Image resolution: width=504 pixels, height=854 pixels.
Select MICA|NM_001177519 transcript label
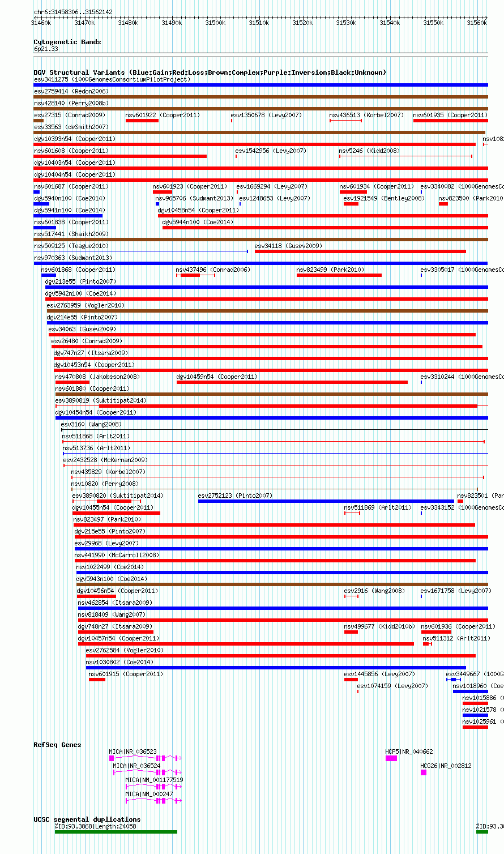(155, 780)
